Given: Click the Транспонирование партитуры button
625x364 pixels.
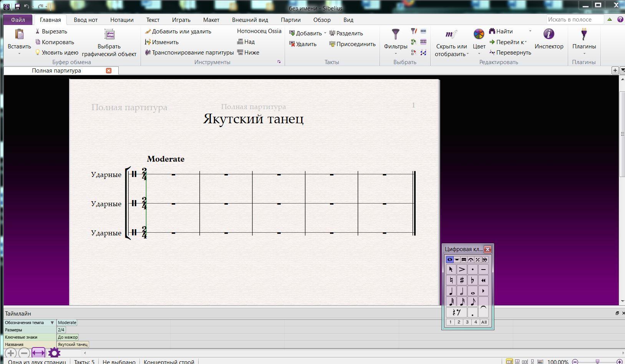Looking at the screenshot, I should (189, 53).
